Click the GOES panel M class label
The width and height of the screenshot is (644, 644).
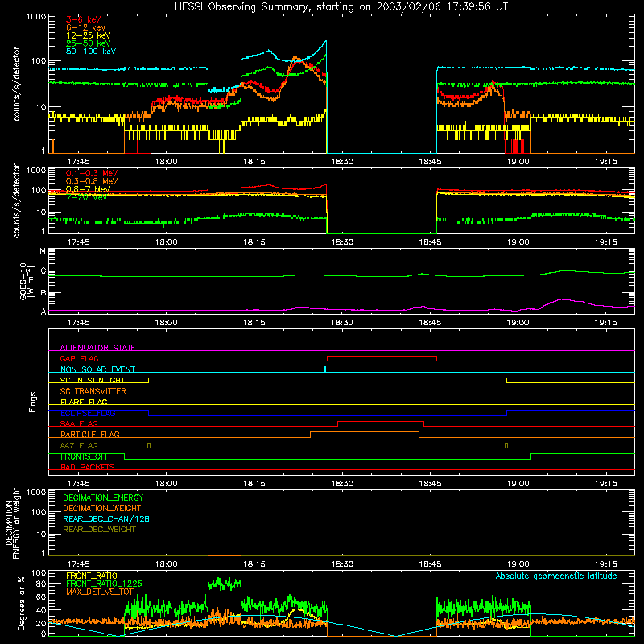tap(43, 250)
